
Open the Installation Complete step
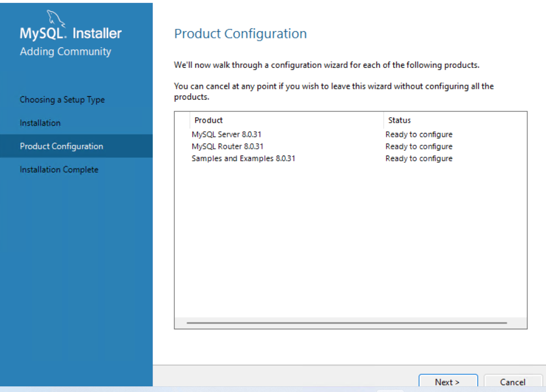[x=59, y=170]
